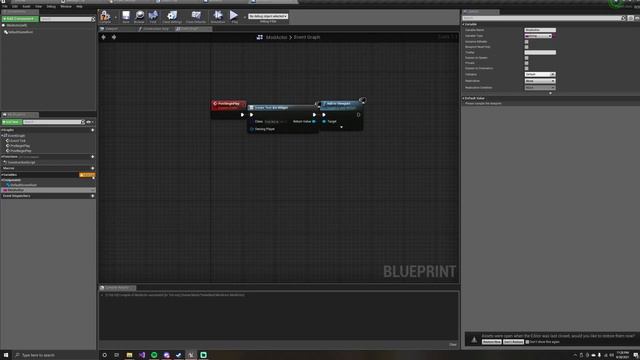Viewport: 640px width, 360px height.
Task: Switch to the Viewport tab
Action: tap(111, 29)
